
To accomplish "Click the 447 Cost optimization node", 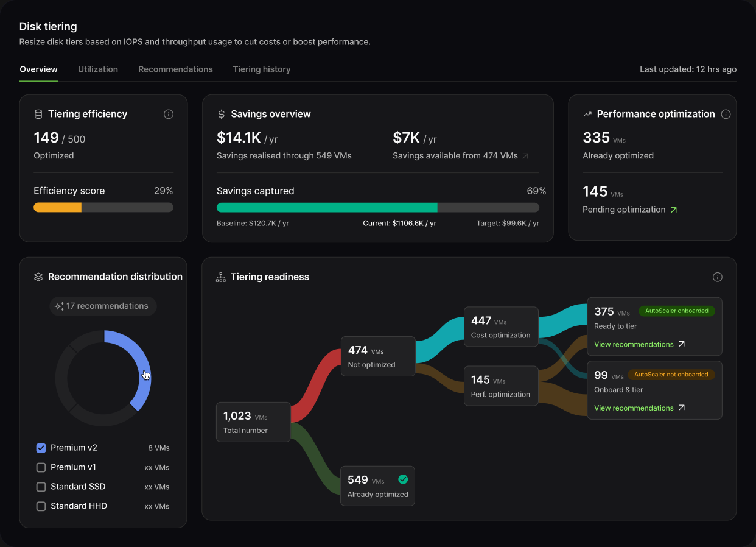I will pyautogui.click(x=501, y=327).
